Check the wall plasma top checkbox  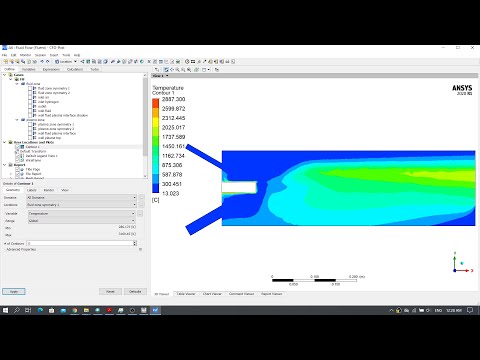30,138
